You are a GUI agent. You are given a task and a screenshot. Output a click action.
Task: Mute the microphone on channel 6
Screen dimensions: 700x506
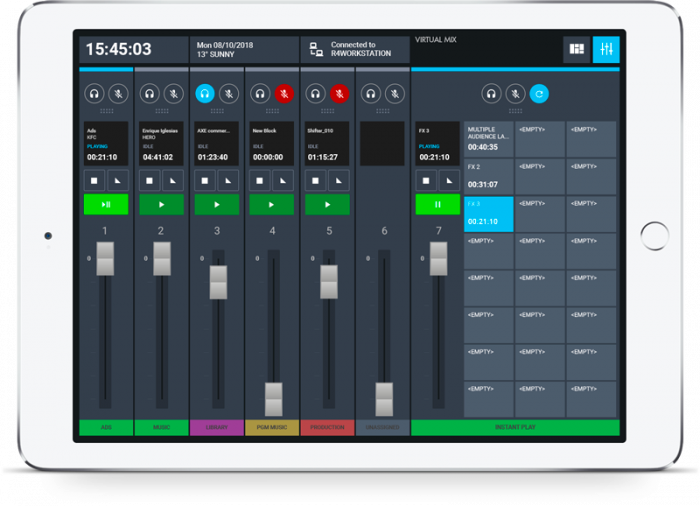pos(395,94)
